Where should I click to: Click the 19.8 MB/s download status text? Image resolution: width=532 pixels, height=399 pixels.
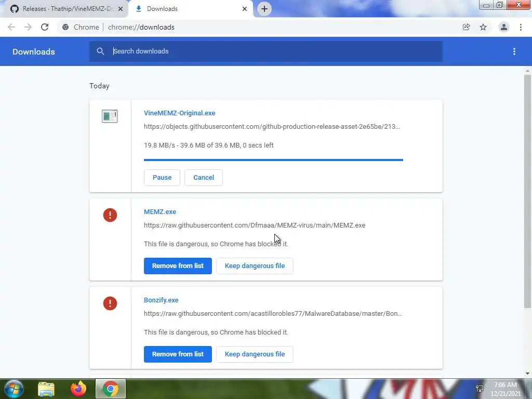[209, 145]
